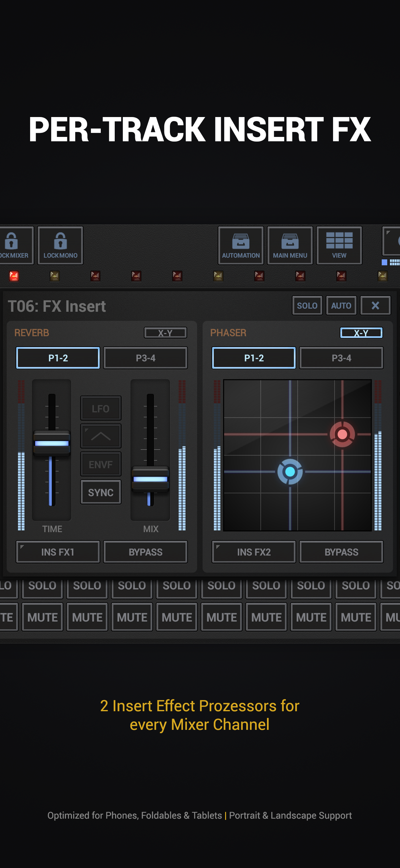Click the Reverb TIME fader handle
Image resolution: width=400 pixels, height=868 pixels.
pyautogui.click(x=52, y=443)
